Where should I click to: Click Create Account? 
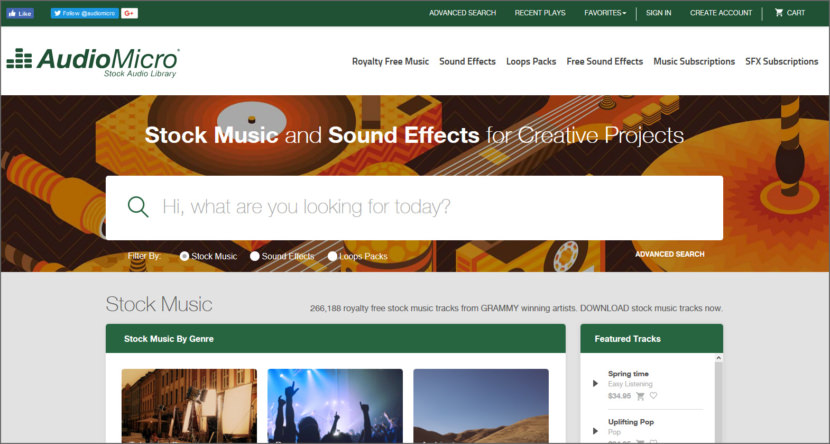point(720,13)
